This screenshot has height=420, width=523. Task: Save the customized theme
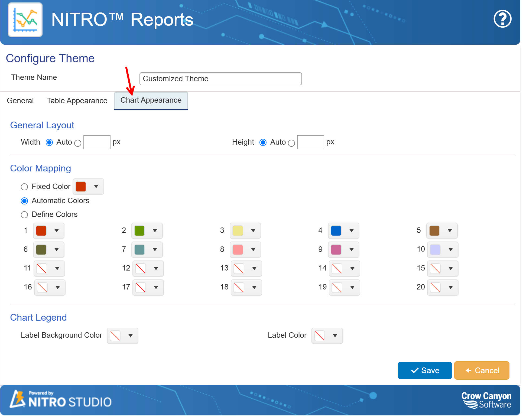point(424,370)
